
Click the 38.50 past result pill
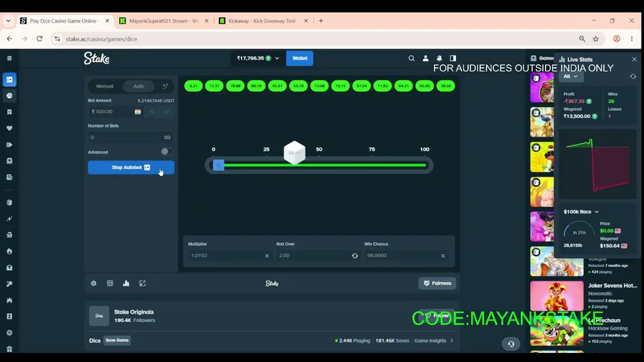coord(445,86)
